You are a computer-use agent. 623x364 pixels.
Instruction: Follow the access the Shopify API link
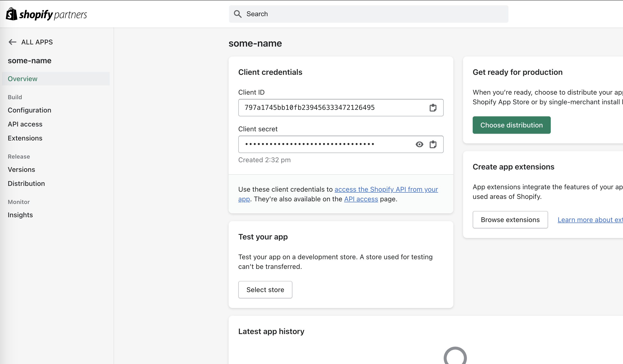[x=386, y=189]
